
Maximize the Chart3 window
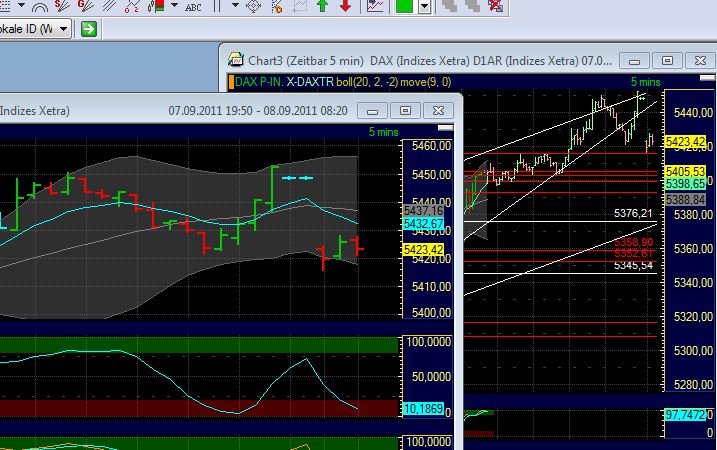pos(667,60)
